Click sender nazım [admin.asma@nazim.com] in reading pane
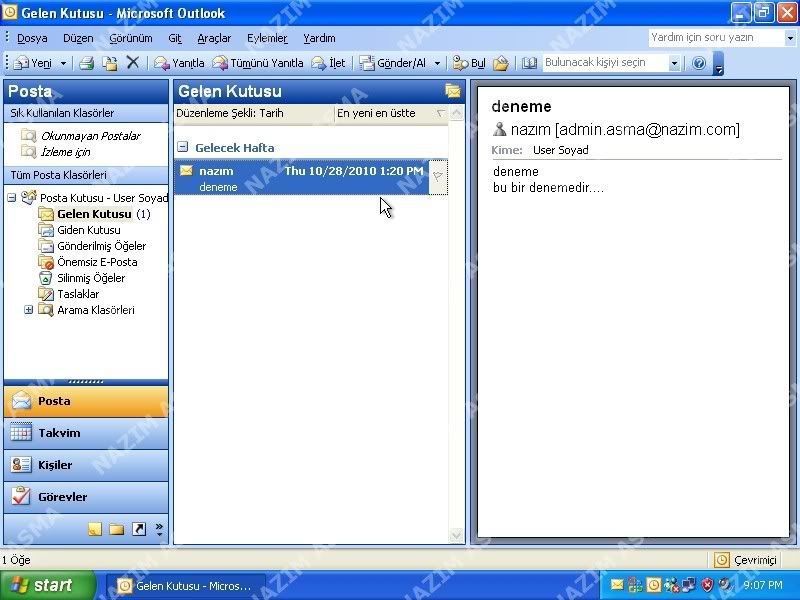The image size is (800, 600). [624, 130]
